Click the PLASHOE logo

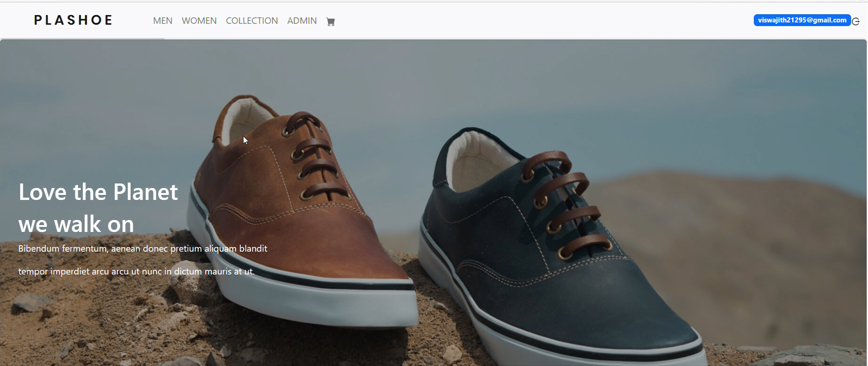pos(73,20)
